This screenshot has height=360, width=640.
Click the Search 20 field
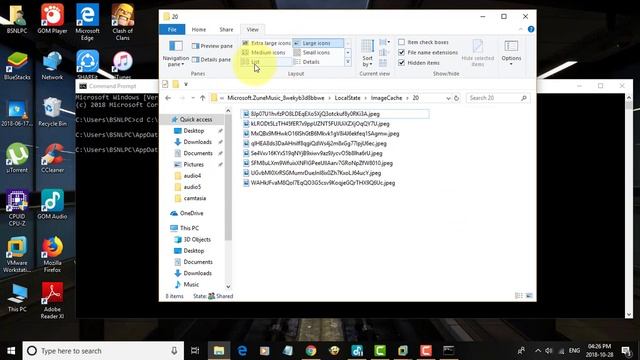[498, 98]
